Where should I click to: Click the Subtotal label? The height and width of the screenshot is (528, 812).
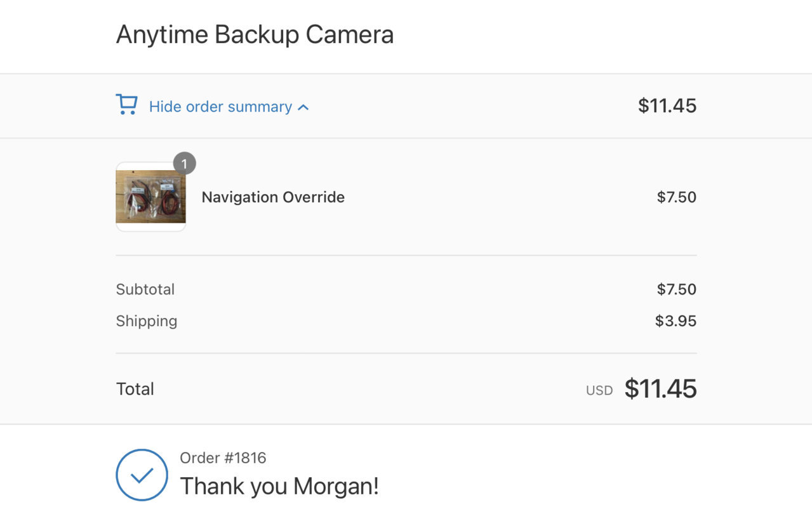click(x=145, y=289)
